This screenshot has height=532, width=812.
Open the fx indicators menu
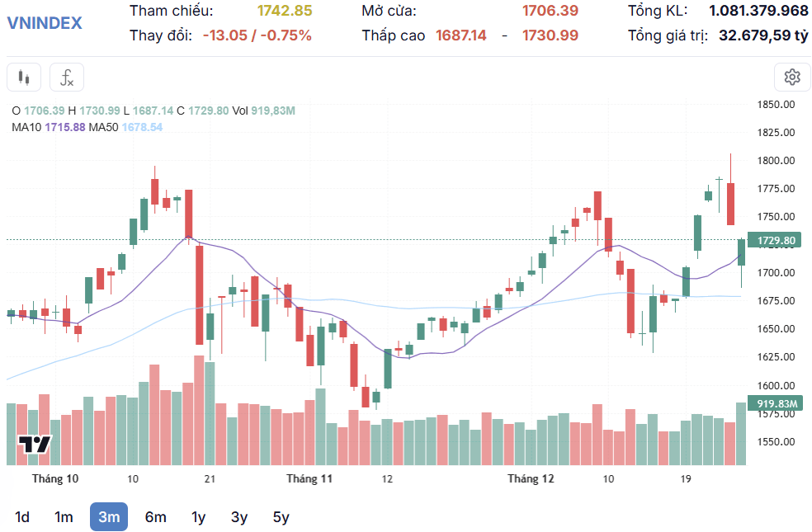click(67, 77)
